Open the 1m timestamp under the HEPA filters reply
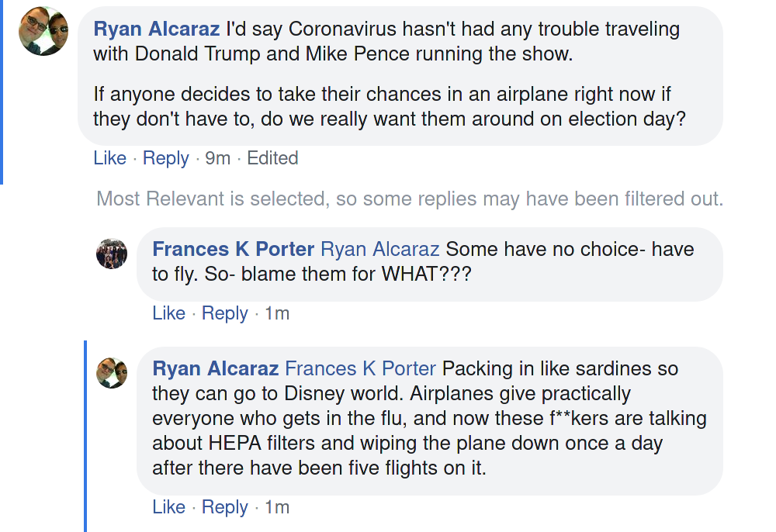This screenshot has width=776, height=532. (x=276, y=507)
